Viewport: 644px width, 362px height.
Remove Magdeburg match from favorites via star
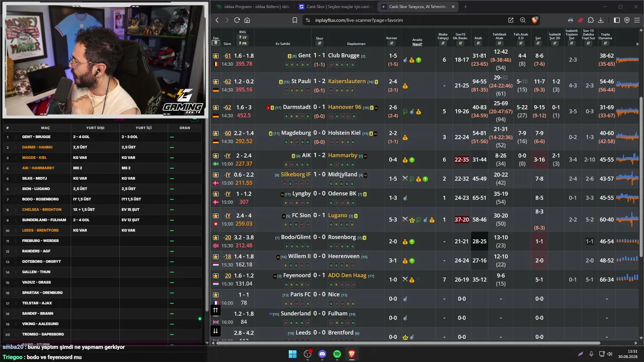pyautogui.click(x=216, y=133)
